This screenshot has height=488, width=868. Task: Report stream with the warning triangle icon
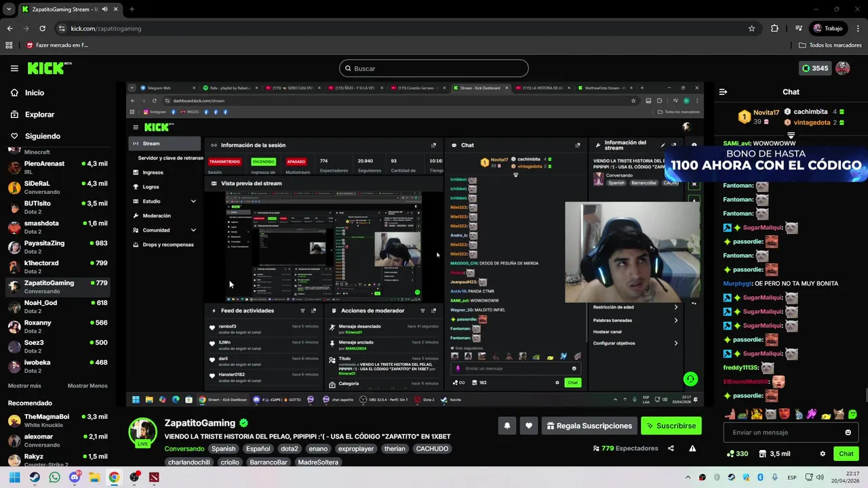pyautogui.click(x=692, y=448)
